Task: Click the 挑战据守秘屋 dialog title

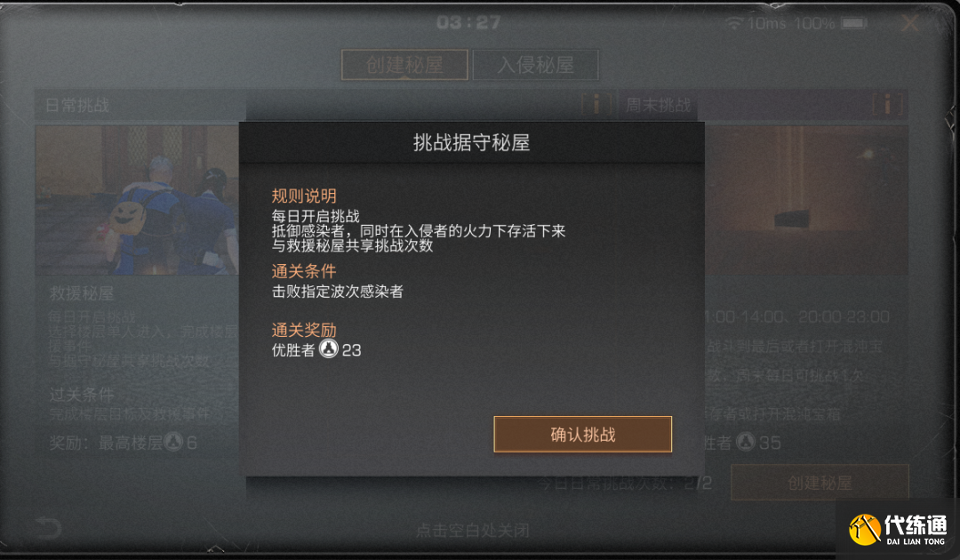Action: [471, 142]
